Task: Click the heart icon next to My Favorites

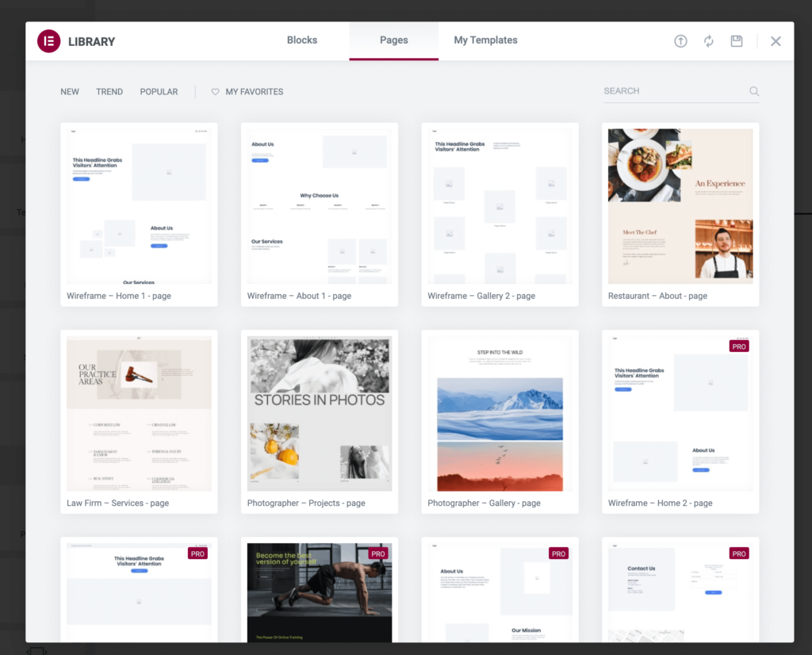Action: [215, 91]
